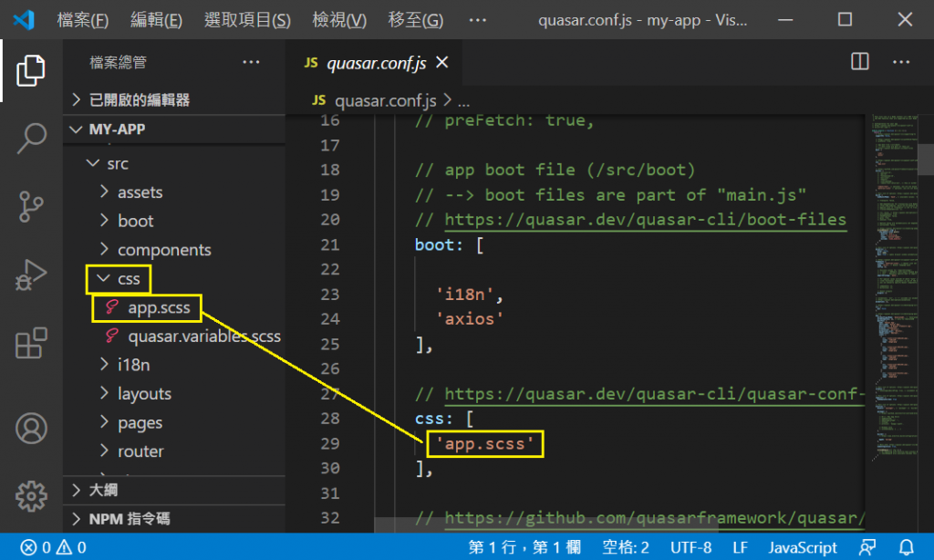934x560 pixels.
Task: Open the Source Control view
Action: [x=30, y=206]
